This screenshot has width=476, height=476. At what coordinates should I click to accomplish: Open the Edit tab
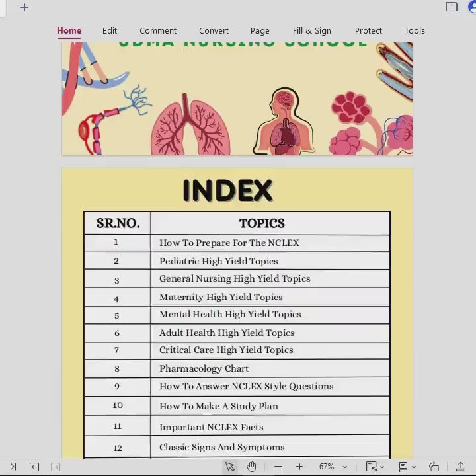[110, 30]
